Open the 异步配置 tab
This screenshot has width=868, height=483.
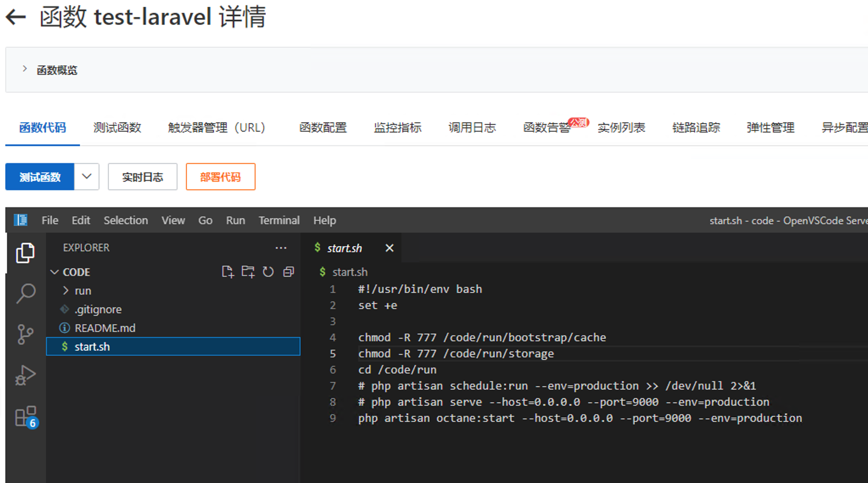pyautogui.click(x=845, y=127)
